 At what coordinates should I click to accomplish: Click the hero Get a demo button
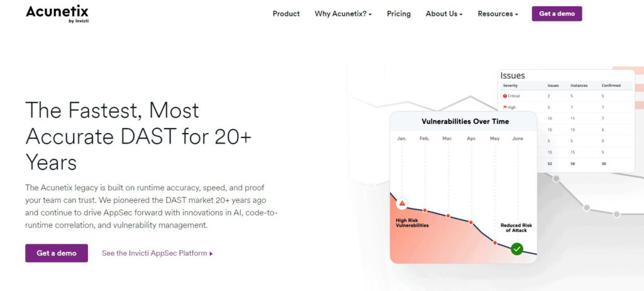coord(57,253)
